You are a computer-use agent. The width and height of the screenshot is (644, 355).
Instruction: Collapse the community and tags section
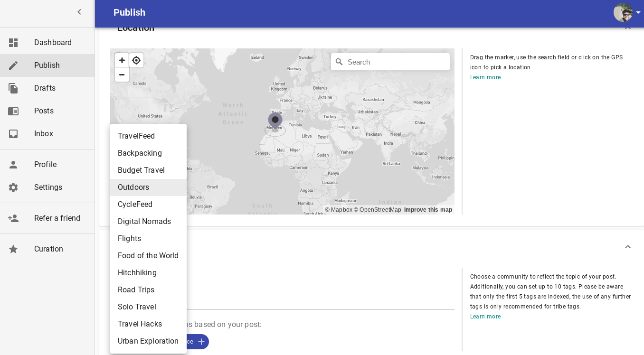pyautogui.click(x=628, y=247)
